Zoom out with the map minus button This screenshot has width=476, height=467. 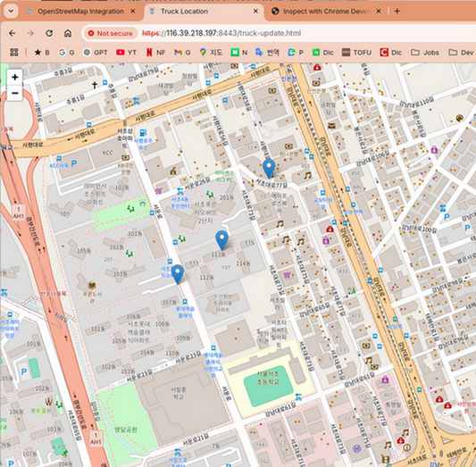[x=14, y=93]
